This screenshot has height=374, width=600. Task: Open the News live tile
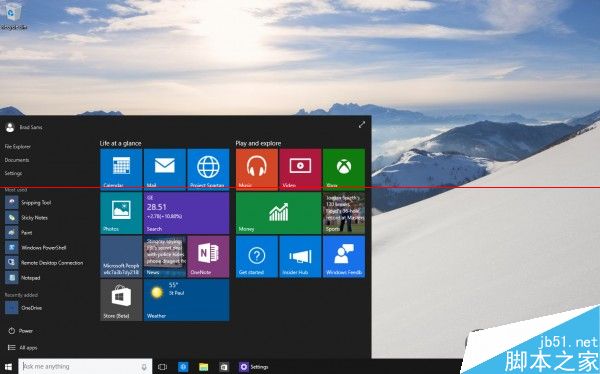click(165, 256)
